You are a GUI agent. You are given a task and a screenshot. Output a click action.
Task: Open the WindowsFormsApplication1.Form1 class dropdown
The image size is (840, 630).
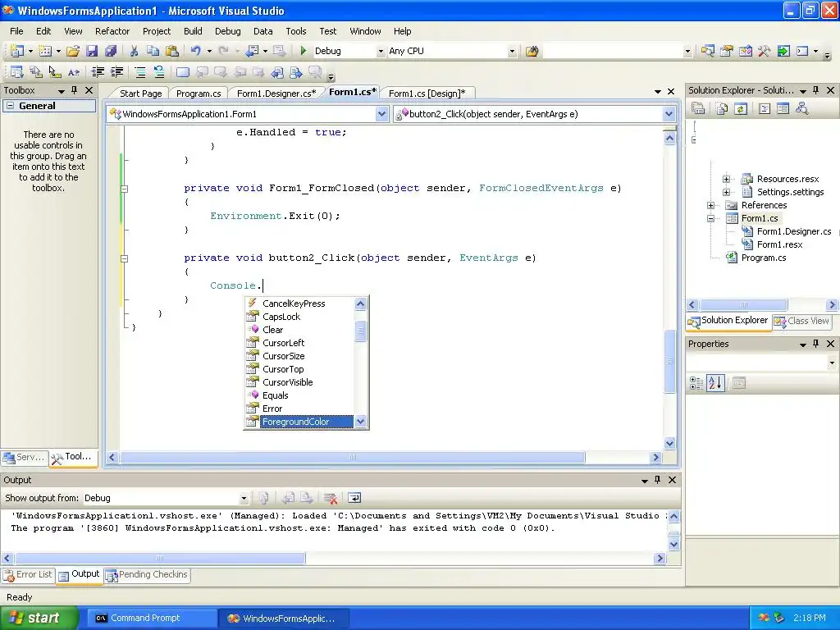[381, 113]
